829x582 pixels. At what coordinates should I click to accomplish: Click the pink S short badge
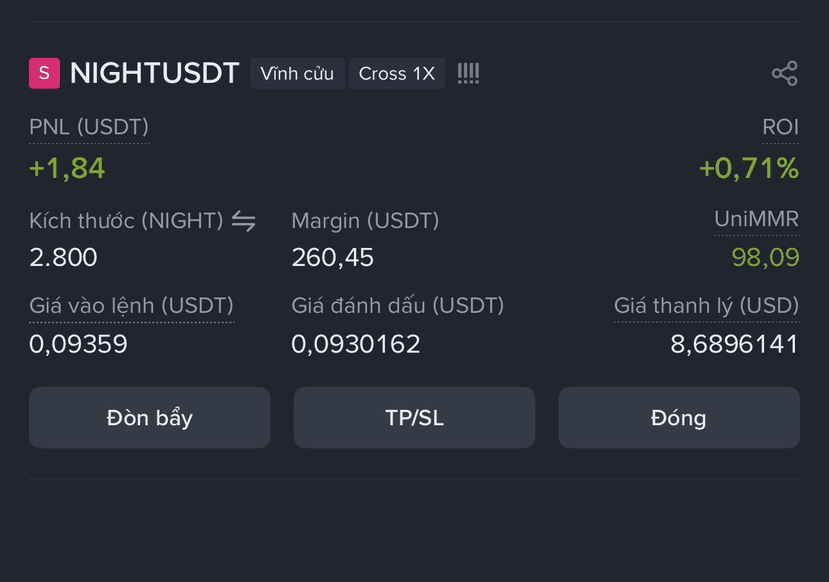44,73
